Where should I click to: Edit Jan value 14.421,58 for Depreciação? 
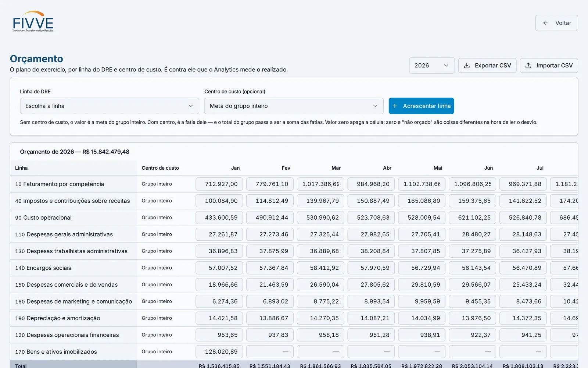click(219, 318)
